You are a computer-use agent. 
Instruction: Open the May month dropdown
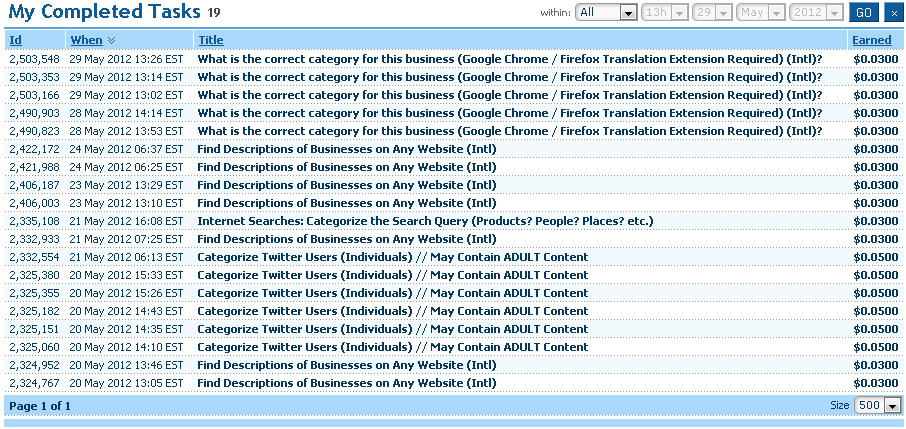[761, 12]
